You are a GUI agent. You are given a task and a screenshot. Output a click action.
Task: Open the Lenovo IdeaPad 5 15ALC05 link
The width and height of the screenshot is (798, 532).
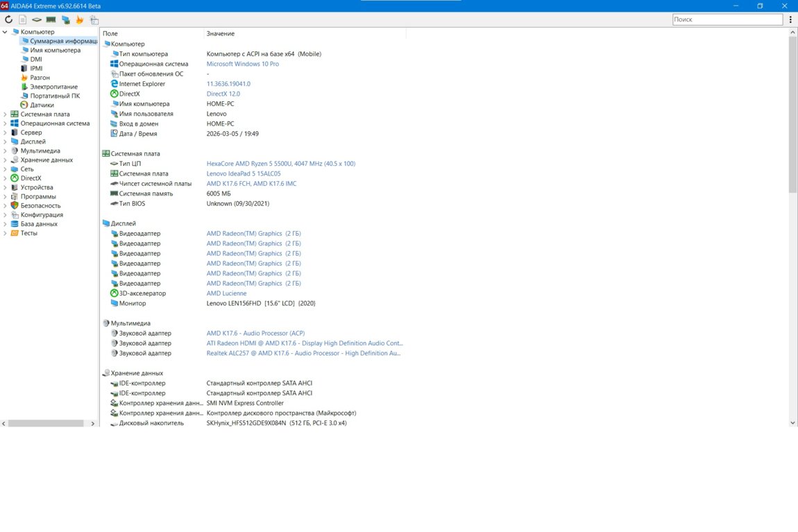pyautogui.click(x=244, y=173)
